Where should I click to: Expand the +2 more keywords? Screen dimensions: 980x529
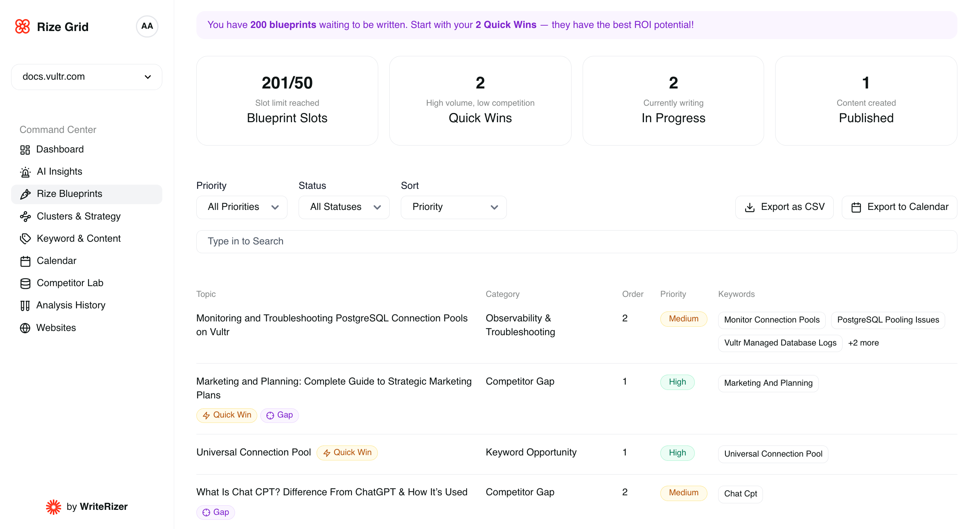[x=864, y=343]
